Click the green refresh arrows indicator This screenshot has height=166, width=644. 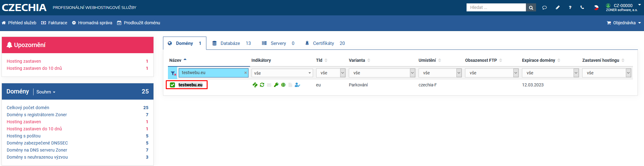tap(262, 85)
